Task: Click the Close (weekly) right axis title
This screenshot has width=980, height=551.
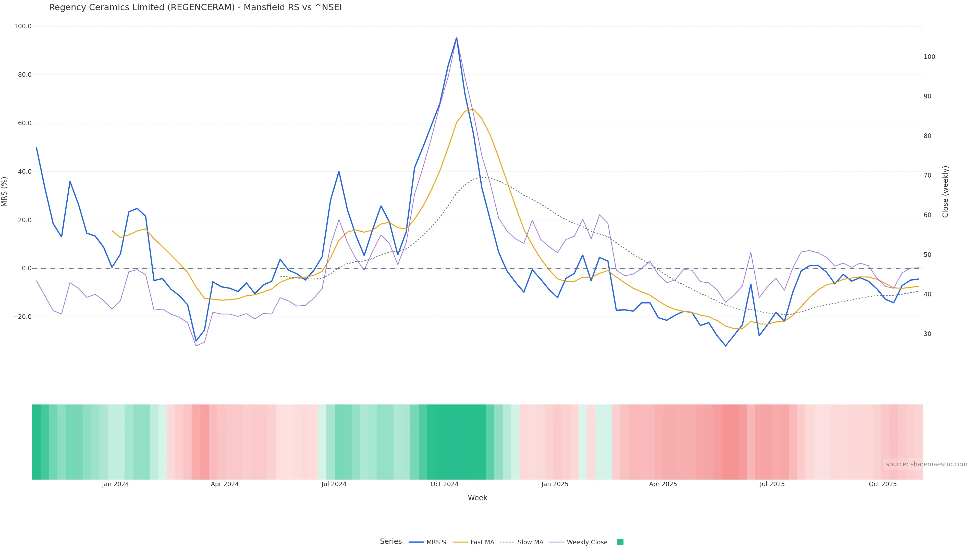Action: pyautogui.click(x=945, y=192)
